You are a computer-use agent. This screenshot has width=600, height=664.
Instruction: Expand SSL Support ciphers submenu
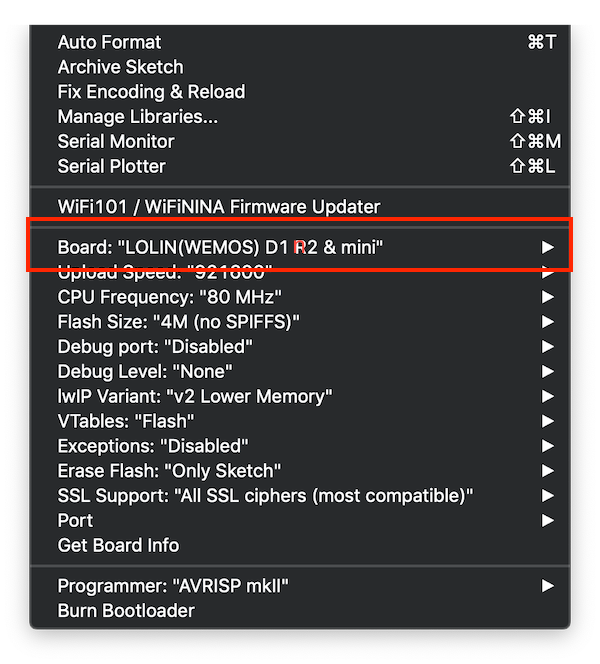click(265, 495)
